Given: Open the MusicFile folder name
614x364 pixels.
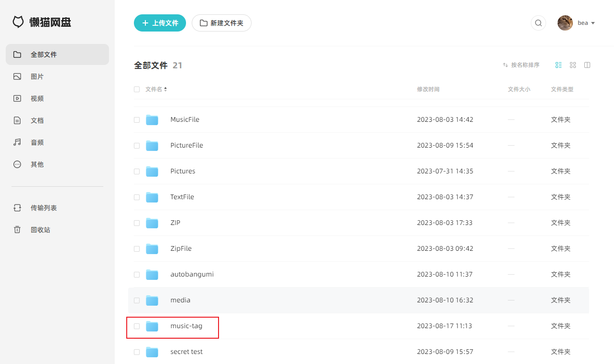Looking at the screenshot, I should tap(185, 120).
